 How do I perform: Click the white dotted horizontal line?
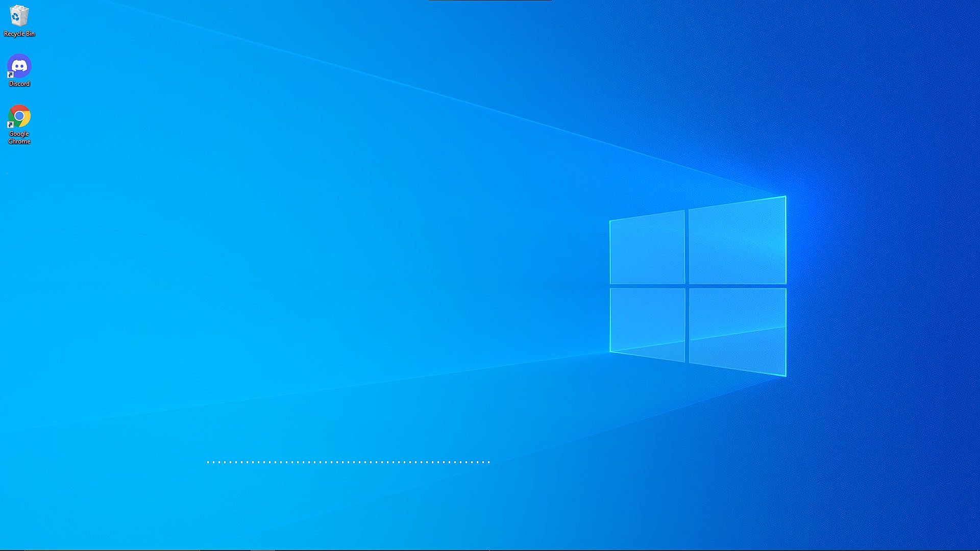349,462
